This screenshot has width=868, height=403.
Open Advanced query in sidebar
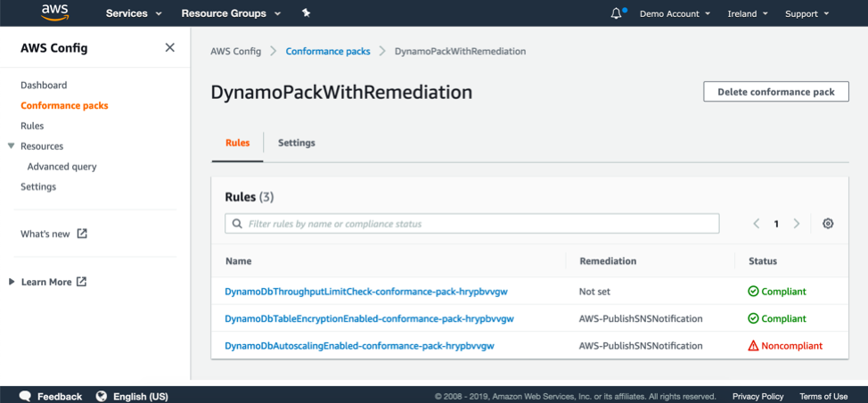62,167
